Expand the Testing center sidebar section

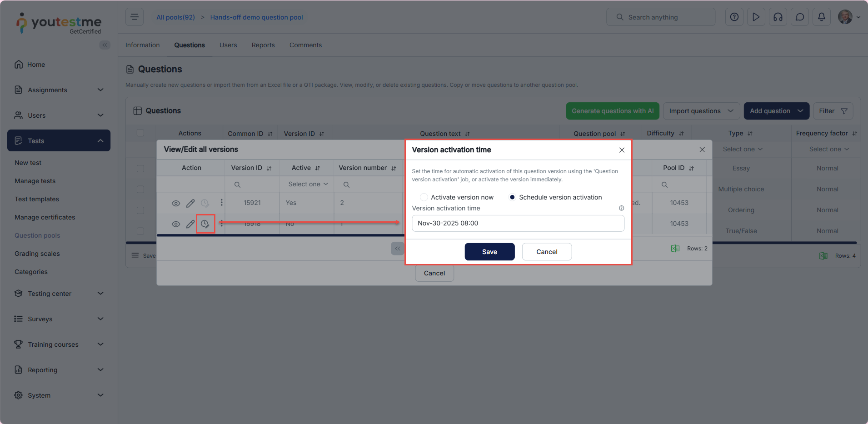(x=59, y=294)
